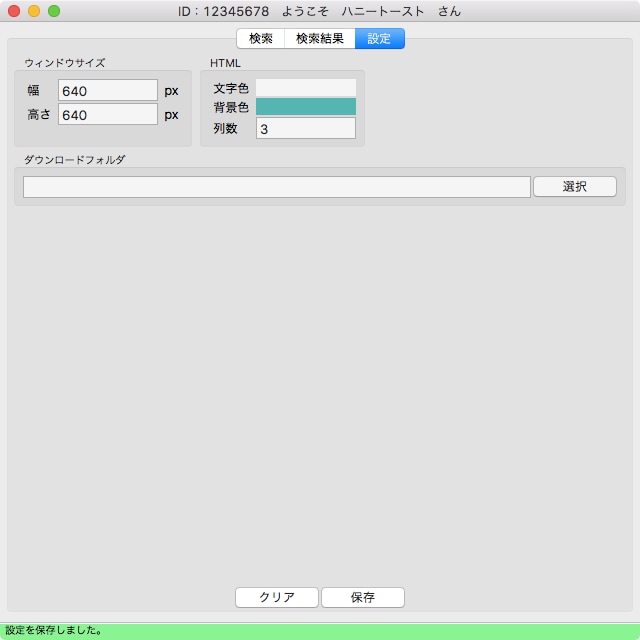Click the ダウンロードフォルダ path field
This screenshot has height=640, width=640.
[x=277, y=187]
